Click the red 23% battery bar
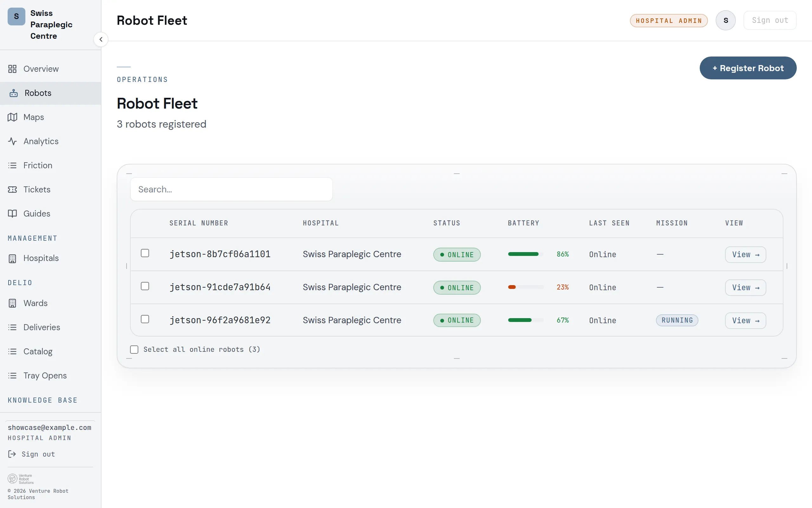The image size is (812, 508). pos(526,287)
